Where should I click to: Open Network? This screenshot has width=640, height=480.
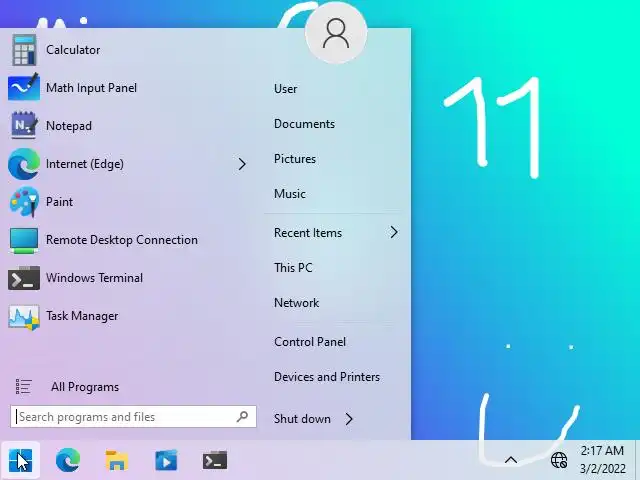pyautogui.click(x=297, y=303)
